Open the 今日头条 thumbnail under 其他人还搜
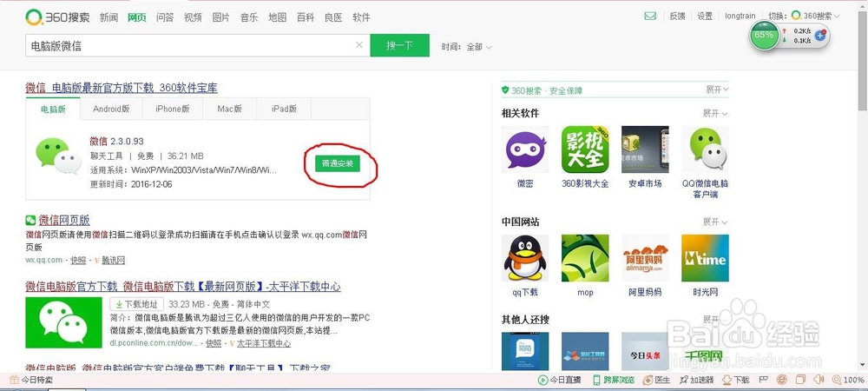The height and width of the screenshot is (391, 868). click(645, 351)
